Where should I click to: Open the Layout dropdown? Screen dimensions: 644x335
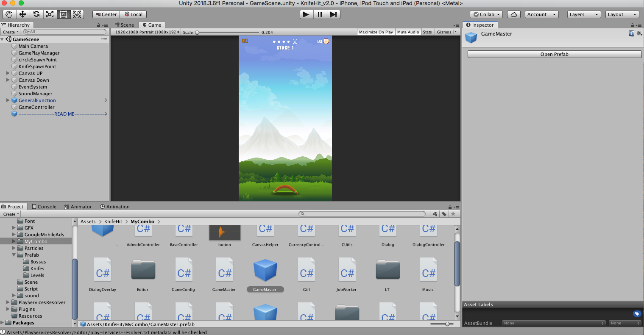click(622, 14)
